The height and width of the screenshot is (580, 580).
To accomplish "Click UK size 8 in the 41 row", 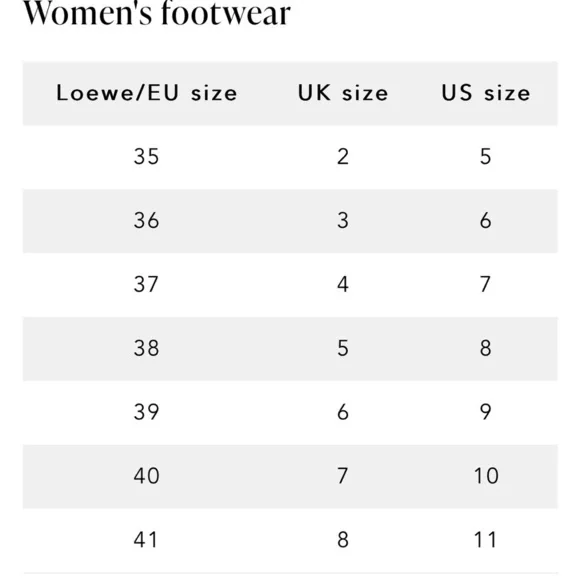I will [343, 540].
